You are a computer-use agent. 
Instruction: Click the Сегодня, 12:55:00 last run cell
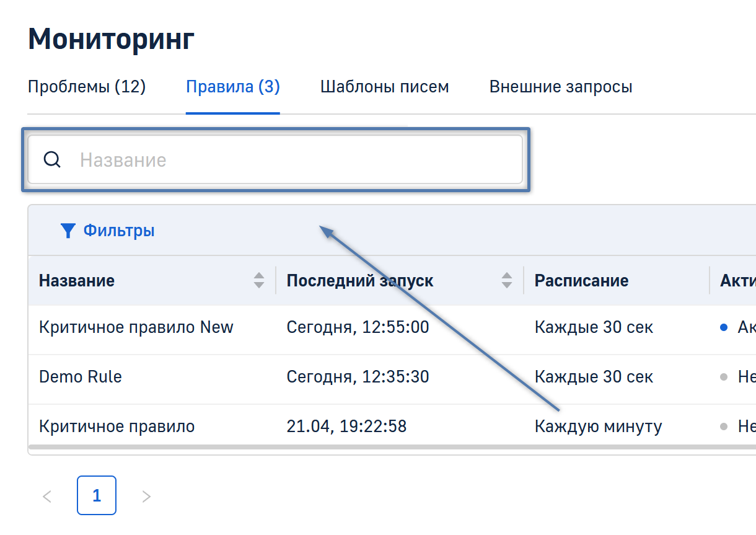coord(358,327)
